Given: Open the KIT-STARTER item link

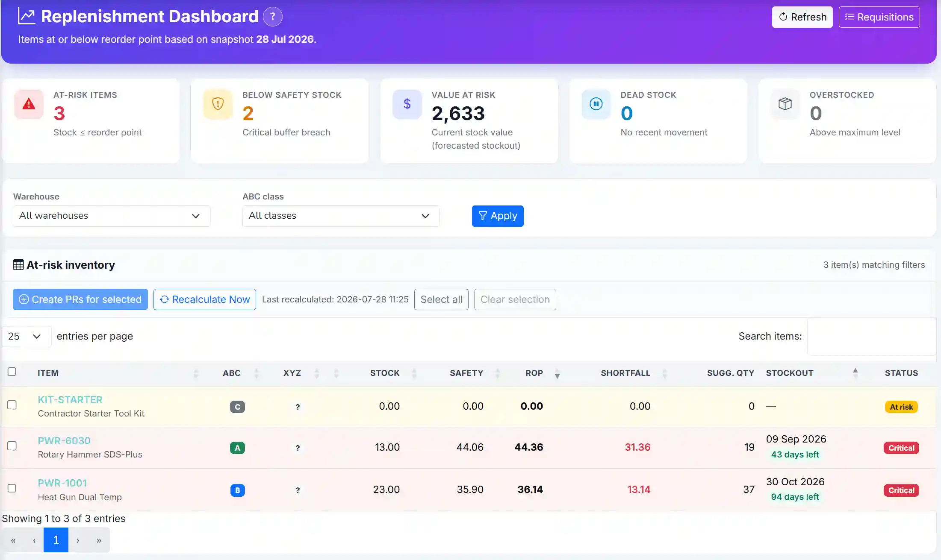Looking at the screenshot, I should [70, 400].
